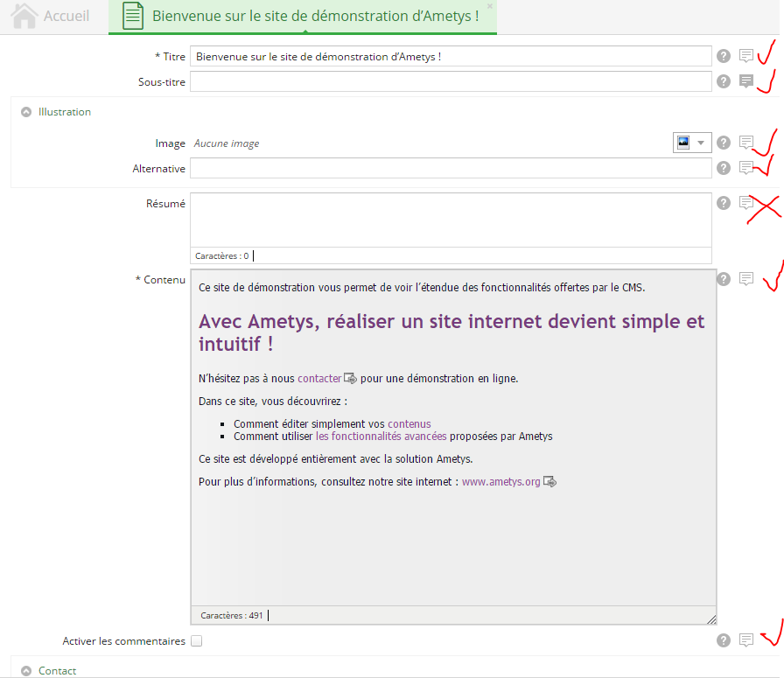
Task: Visit the www.ametys.org link
Action: [x=501, y=481]
